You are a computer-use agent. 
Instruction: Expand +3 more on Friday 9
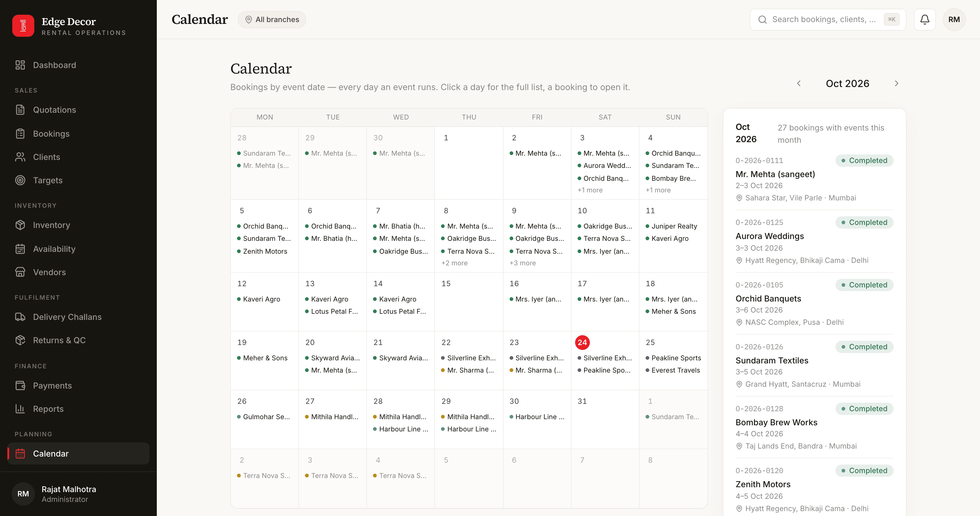pos(522,263)
